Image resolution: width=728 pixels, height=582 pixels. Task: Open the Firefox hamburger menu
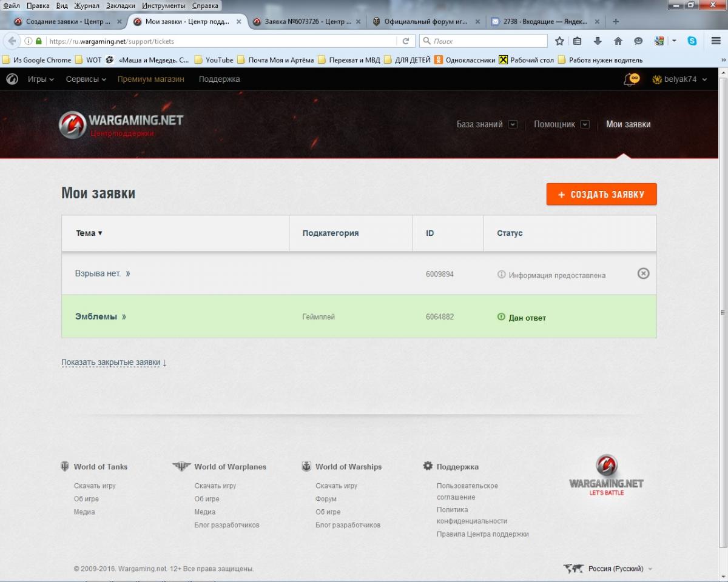(715, 41)
